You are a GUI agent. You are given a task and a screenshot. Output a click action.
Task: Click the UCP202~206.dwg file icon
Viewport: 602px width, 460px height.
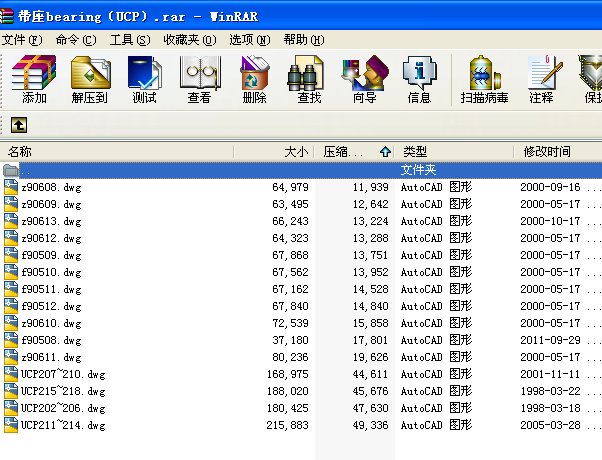[x=11, y=408]
